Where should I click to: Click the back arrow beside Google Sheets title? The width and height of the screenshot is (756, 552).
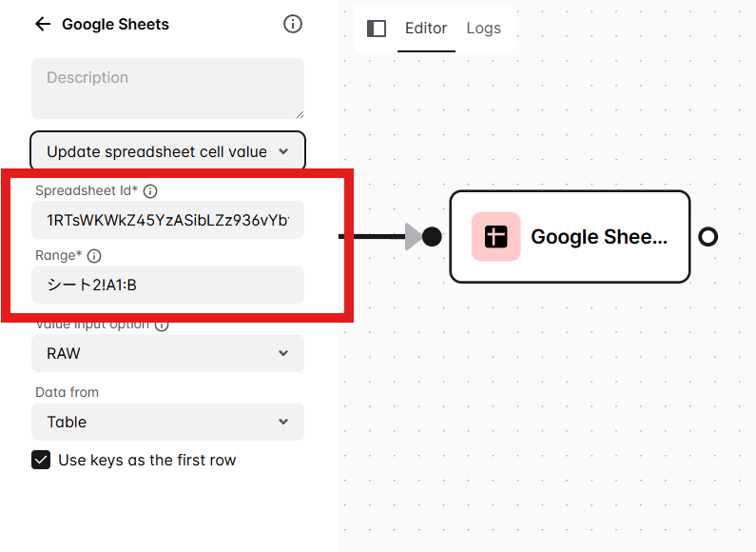[42, 25]
